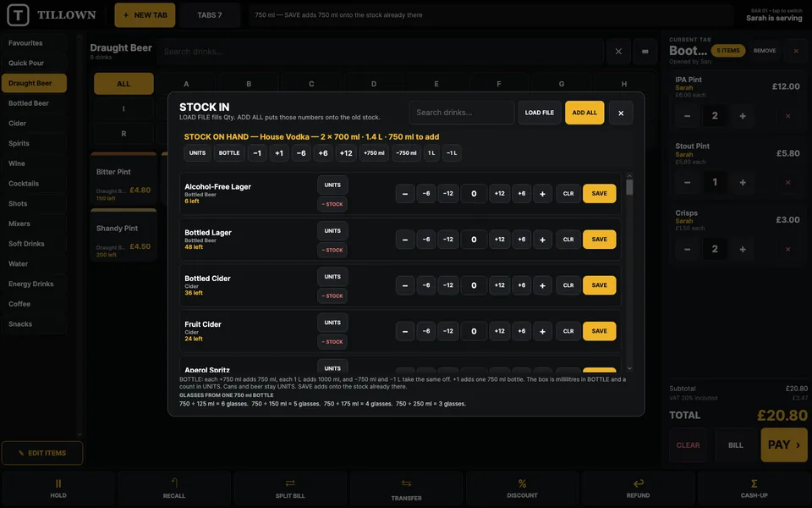Remove Stout Pint from the current tab

click(787, 183)
